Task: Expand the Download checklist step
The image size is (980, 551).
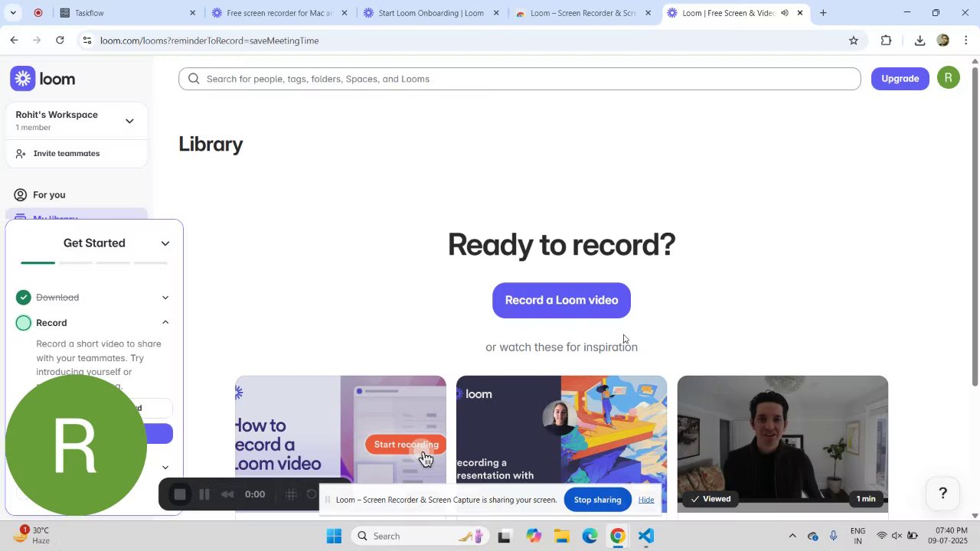Action: (165, 298)
